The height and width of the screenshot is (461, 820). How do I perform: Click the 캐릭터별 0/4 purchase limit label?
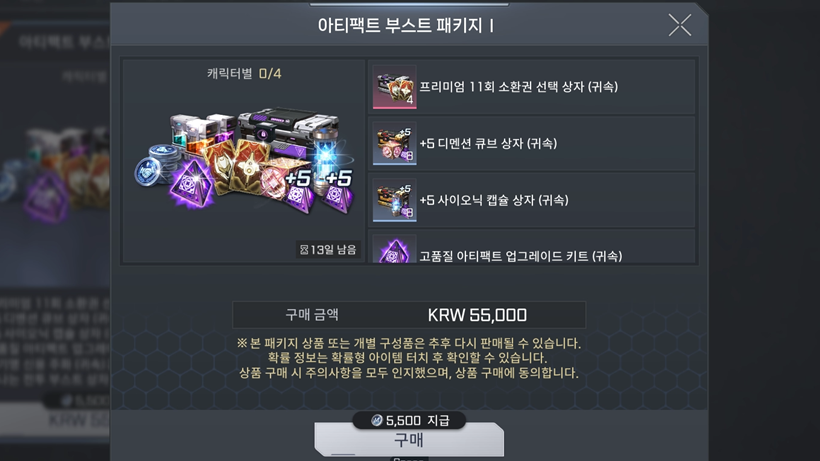[x=244, y=74]
